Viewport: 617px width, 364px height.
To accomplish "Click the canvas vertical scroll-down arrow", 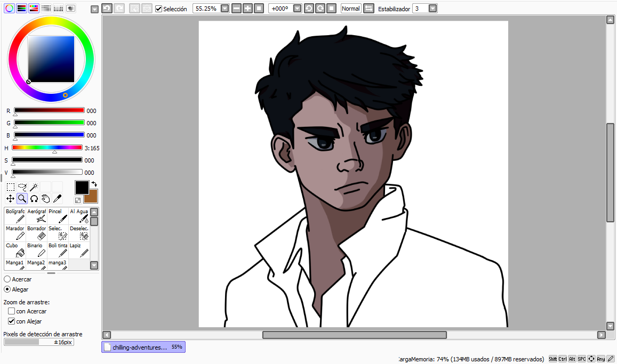I will click(610, 326).
